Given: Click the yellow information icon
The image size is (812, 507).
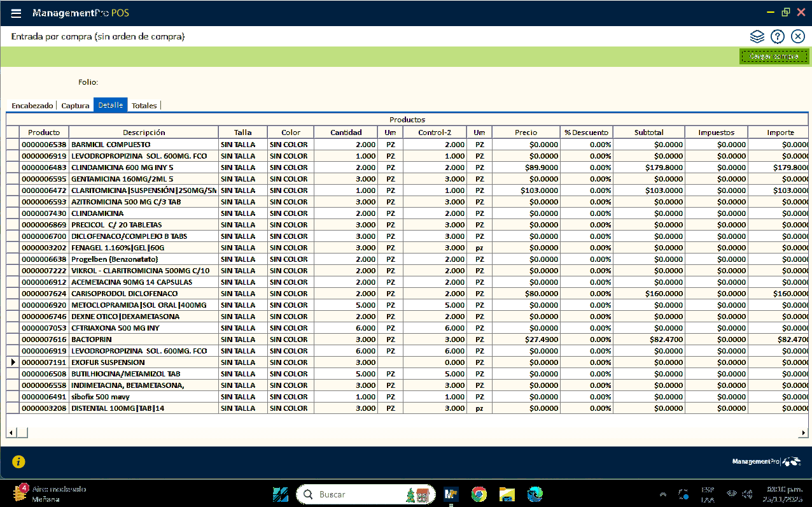Looking at the screenshot, I should 18,462.
